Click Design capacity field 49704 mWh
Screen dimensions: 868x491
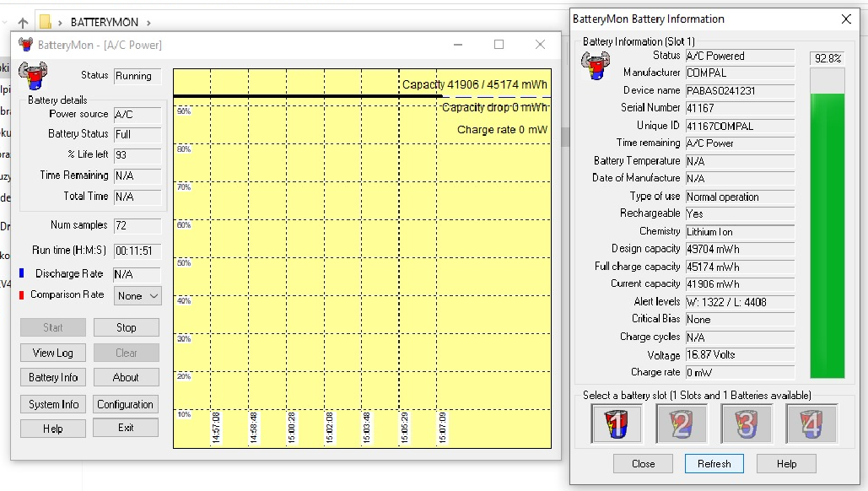pos(740,249)
